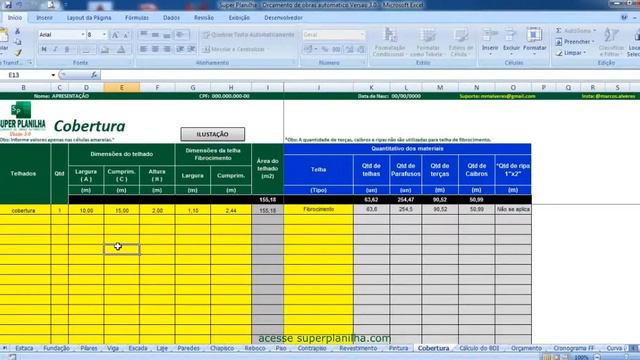This screenshot has height=360, width=640.
Task: Open the Desenvolvedor ribbon tab
Action: (283, 18)
